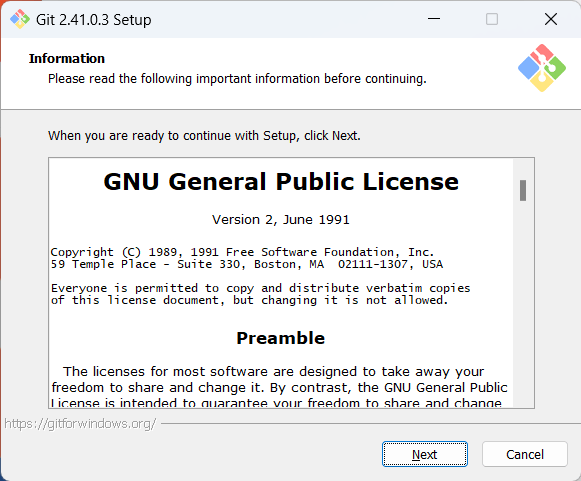Click the large Git logo in the header
The width and height of the screenshot is (581, 481).
[x=542, y=68]
